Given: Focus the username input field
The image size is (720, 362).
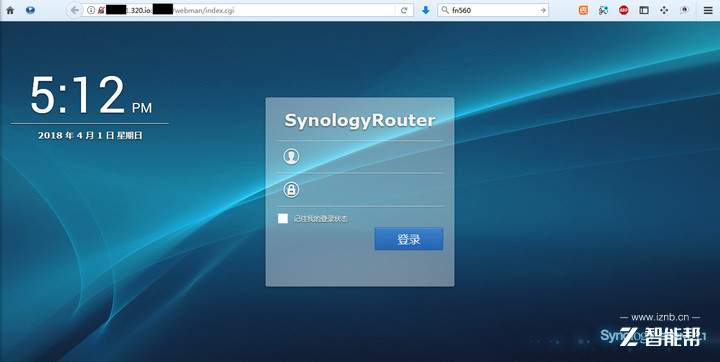Looking at the screenshot, I should (x=360, y=157).
